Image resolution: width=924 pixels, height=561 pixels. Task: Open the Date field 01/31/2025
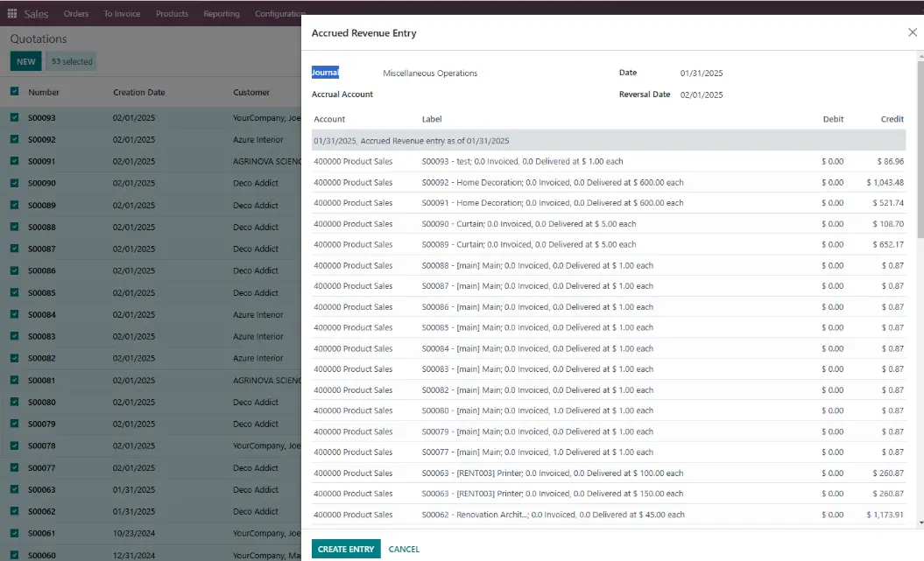(702, 74)
